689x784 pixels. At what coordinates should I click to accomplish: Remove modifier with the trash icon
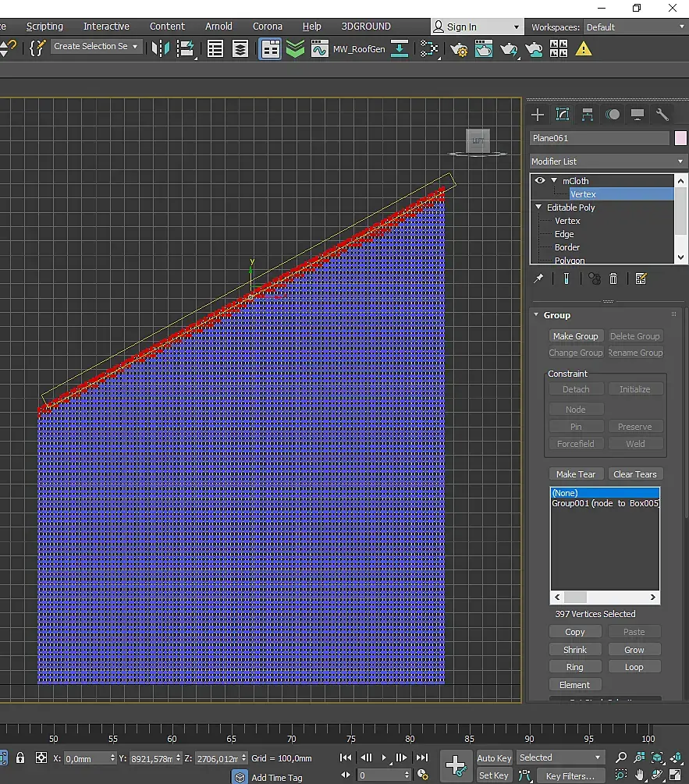click(613, 278)
